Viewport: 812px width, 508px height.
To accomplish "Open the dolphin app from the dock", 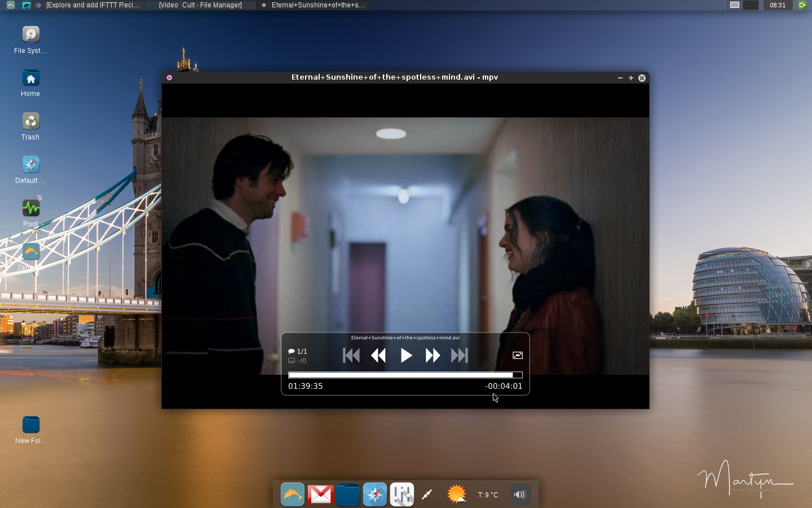I will (293, 494).
